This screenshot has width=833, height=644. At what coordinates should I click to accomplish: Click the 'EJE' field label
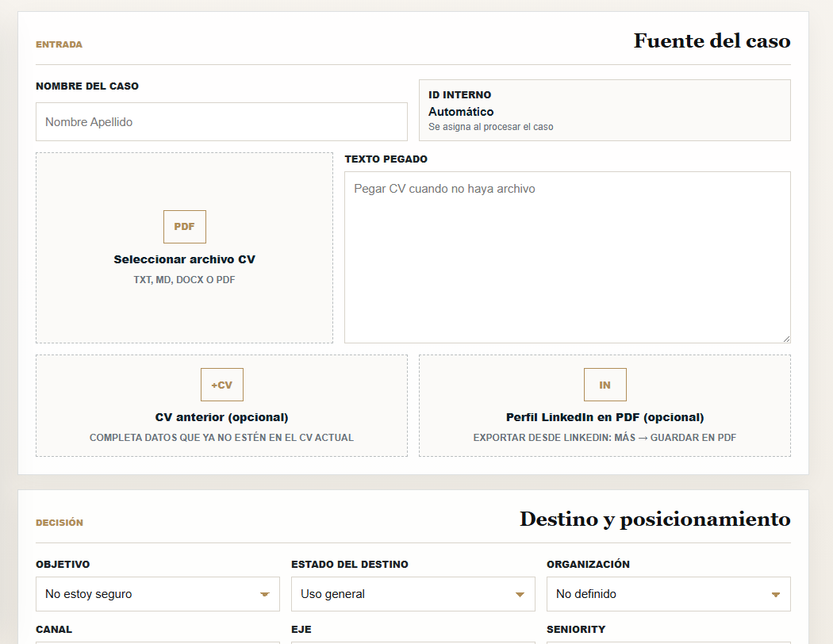[x=301, y=630]
